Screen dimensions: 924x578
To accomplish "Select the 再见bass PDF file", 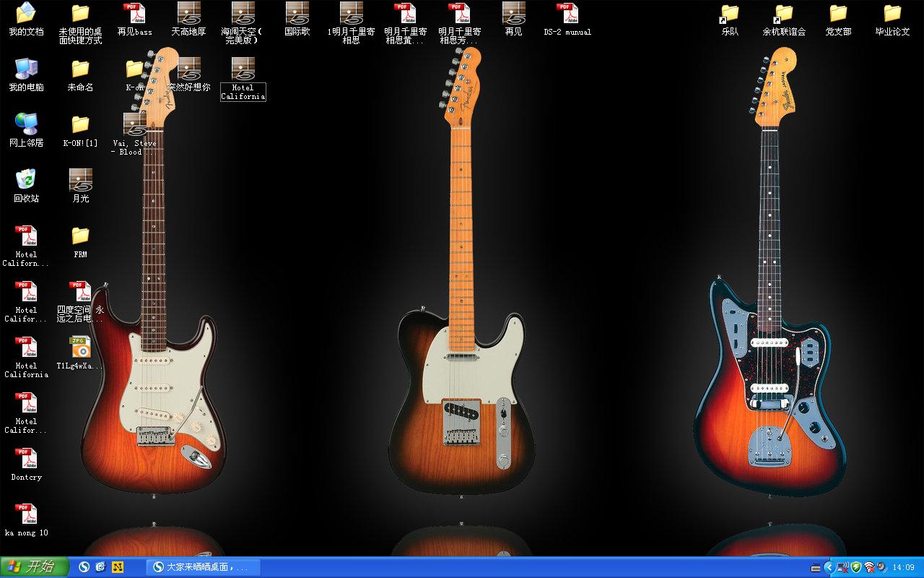I will (x=134, y=19).
